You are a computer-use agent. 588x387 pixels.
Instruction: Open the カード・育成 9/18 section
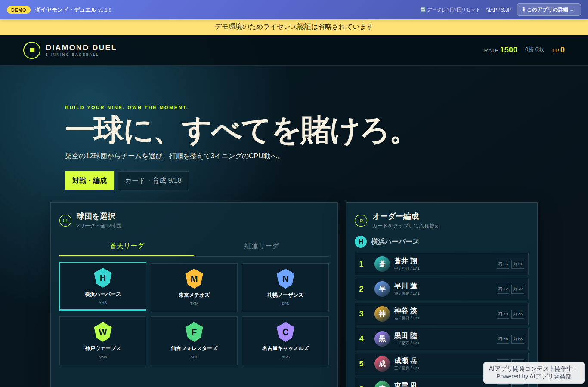click(153, 181)
